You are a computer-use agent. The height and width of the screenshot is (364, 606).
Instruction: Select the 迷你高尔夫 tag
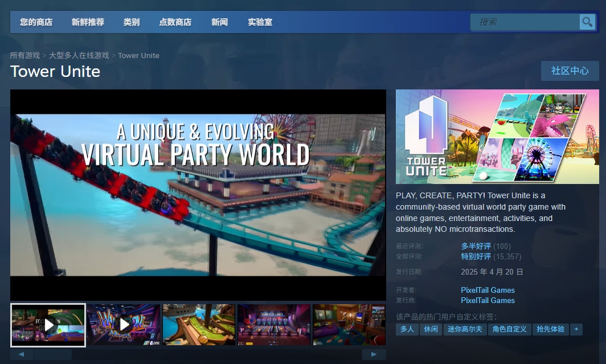pos(465,329)
